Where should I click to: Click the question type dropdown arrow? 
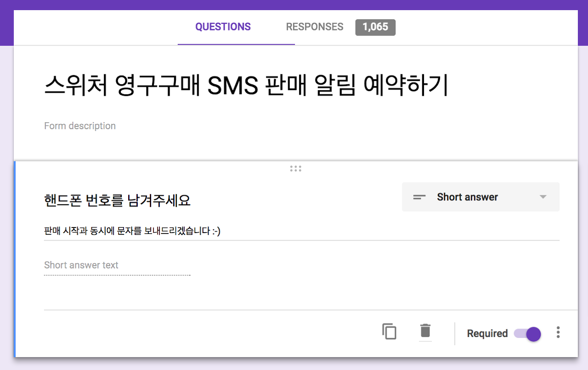543,197
